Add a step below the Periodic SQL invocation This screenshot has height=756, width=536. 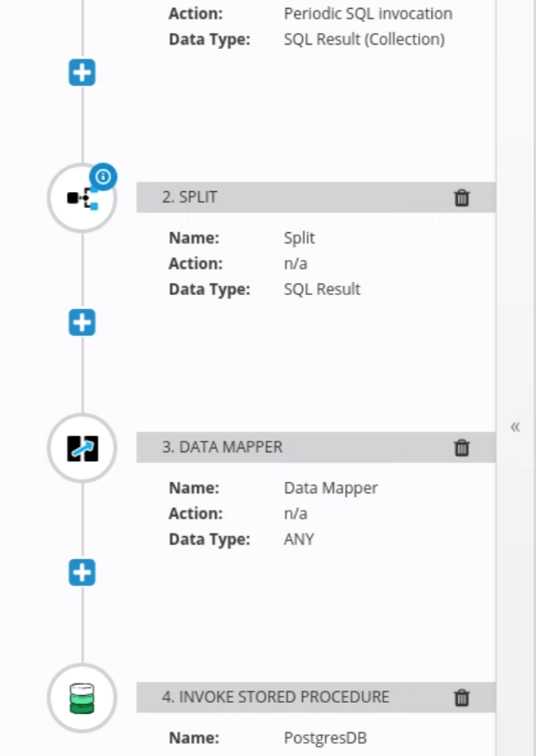(82, 72)
